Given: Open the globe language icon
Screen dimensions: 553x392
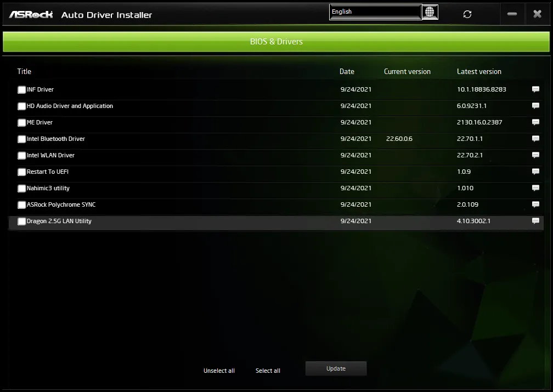Looking at the screenshot, I should 430,12.
